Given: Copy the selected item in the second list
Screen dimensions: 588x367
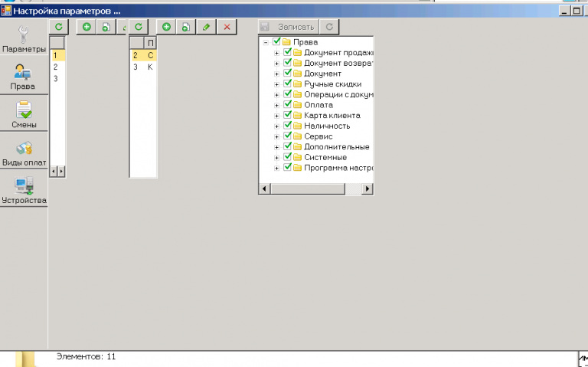Looking at the screenshot, I should (x=186, y=27).
